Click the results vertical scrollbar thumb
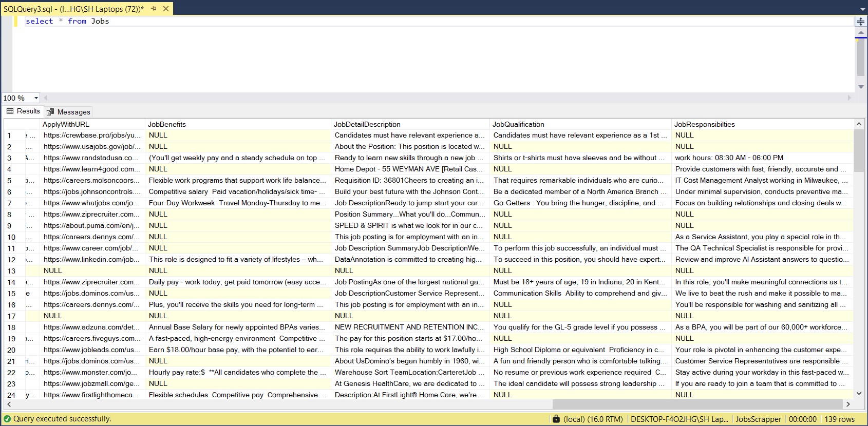This screenshot has height=426, width=868. point(859,150)
